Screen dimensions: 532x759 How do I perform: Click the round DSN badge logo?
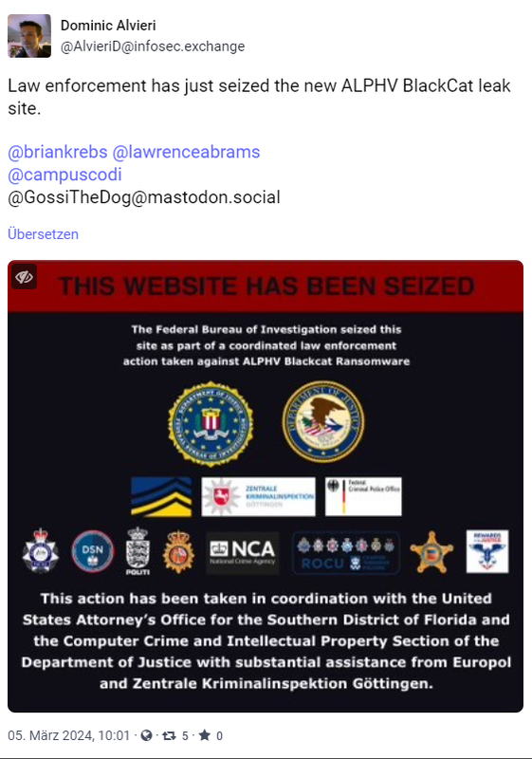[92, 552]
